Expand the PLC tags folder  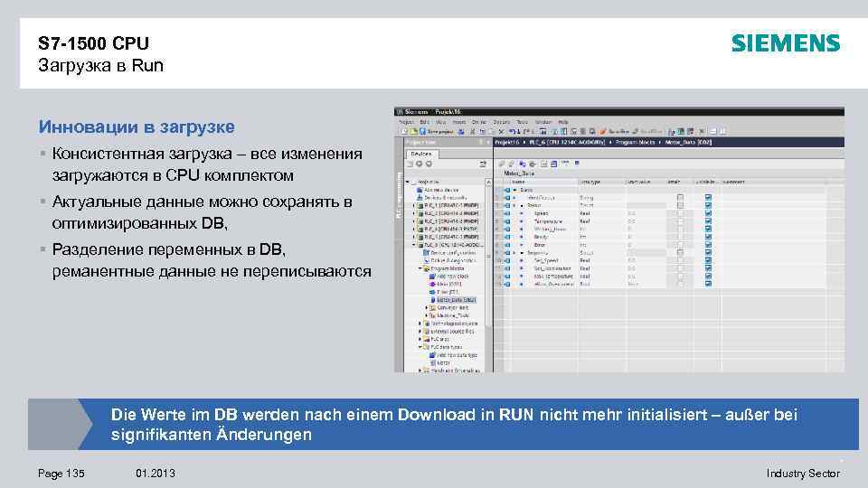(420, 339)
